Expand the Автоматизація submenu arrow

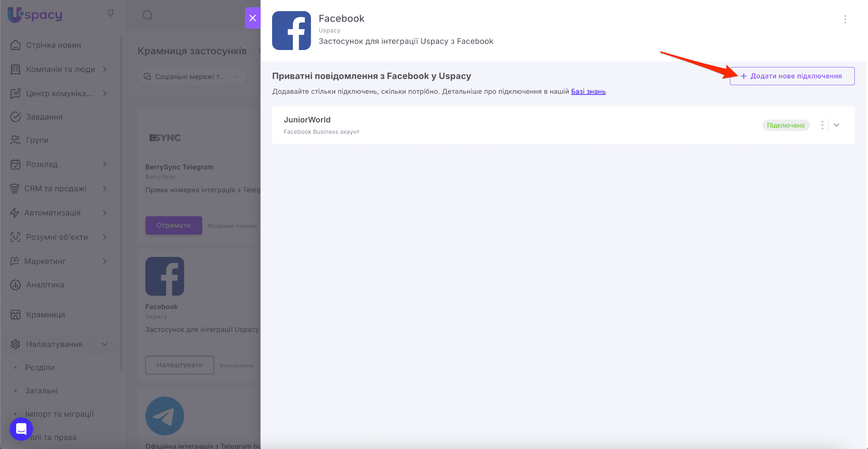coord(105,212)
